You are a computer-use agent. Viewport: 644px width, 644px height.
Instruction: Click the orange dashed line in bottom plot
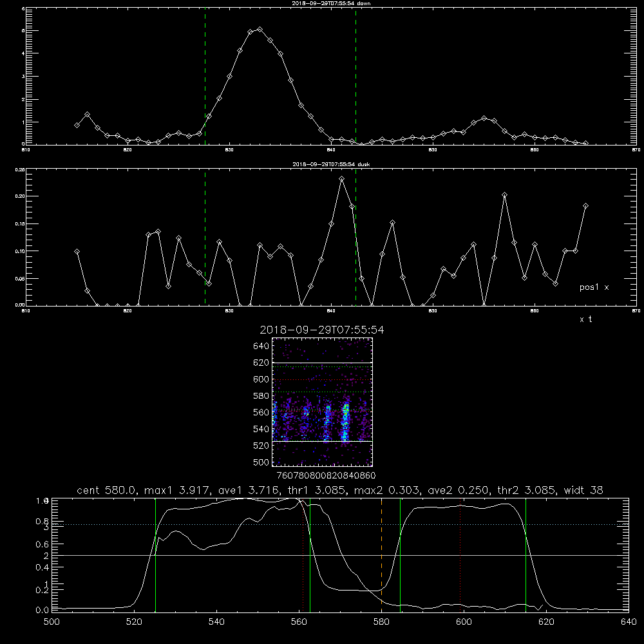(381, 556)
